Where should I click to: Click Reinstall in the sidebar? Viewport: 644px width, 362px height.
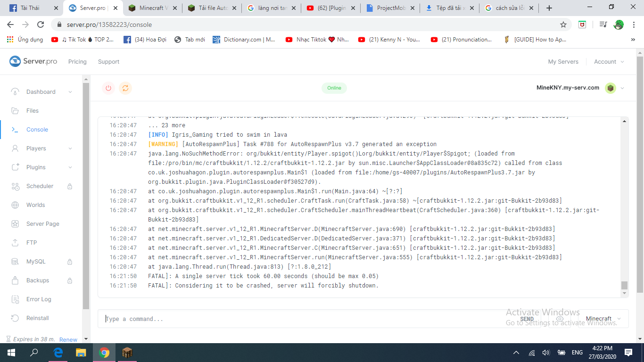38,318
